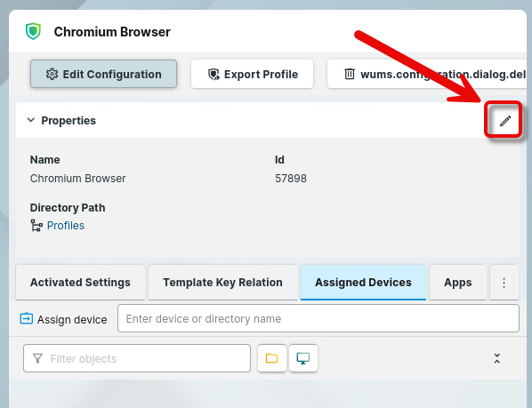
Task: Select the Assigned Devices tab
Action: (363, 283)
